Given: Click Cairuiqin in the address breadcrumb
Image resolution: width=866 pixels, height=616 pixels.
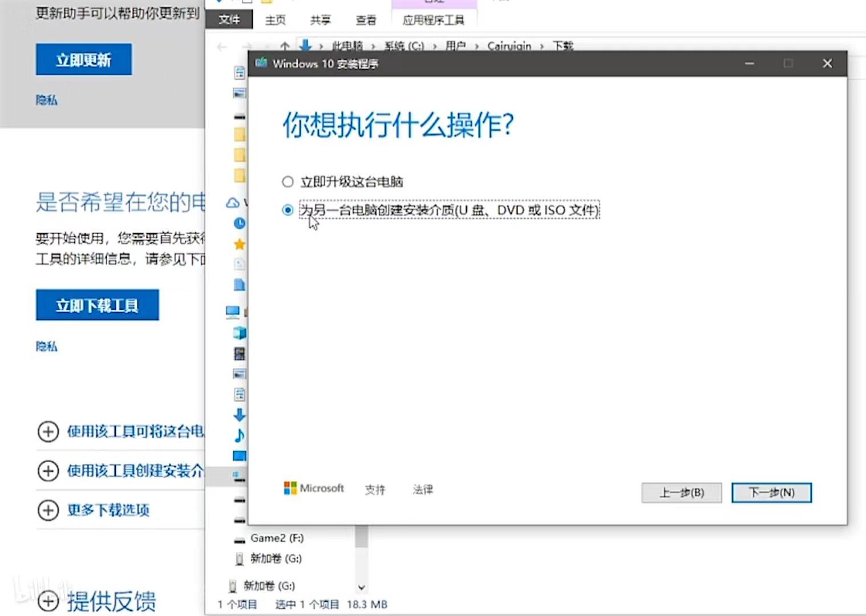Looking at the screenshot, I should click(509, 46).
